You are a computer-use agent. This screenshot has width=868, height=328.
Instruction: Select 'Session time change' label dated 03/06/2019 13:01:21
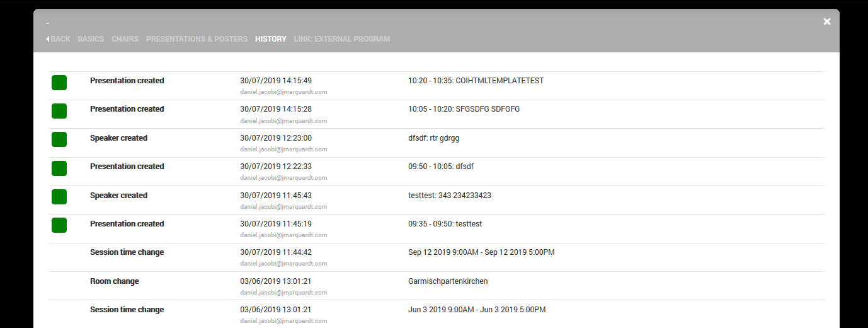point(127,310)
